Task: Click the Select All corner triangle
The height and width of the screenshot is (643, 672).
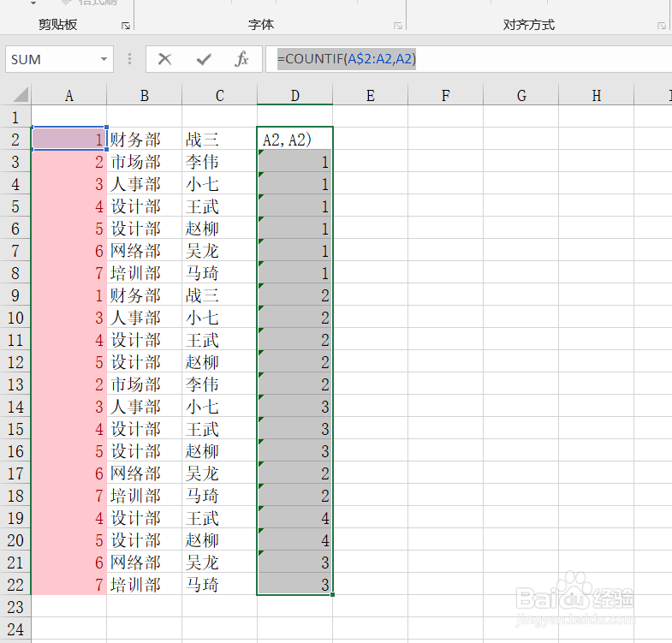Action: coord(21,94)
